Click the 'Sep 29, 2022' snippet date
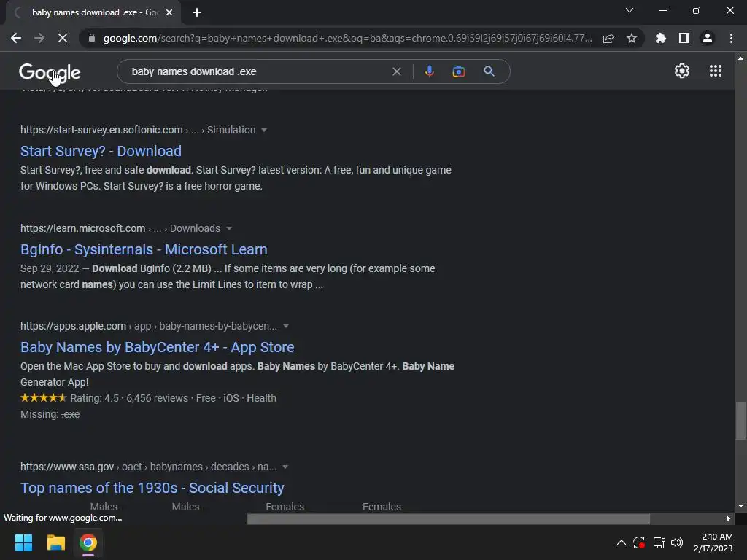Image resolution: width=747 pixels, height=560 pixels. point(50,268)
